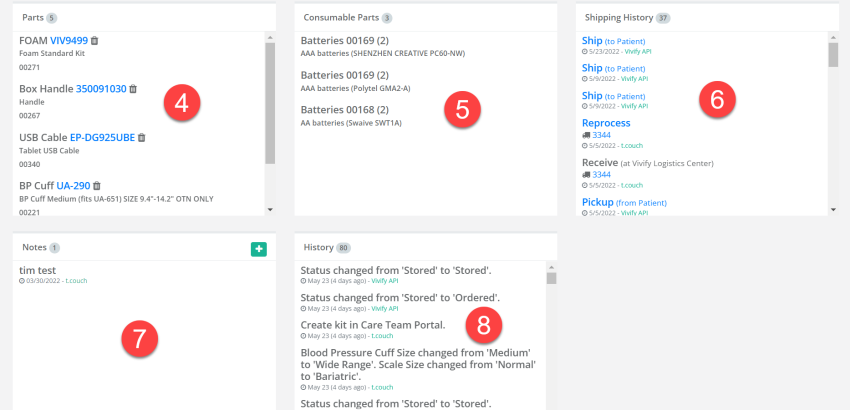Click up arrow of Parts panel scrollbar
This screenshot has height=410, width=850.
coord(269,37)
